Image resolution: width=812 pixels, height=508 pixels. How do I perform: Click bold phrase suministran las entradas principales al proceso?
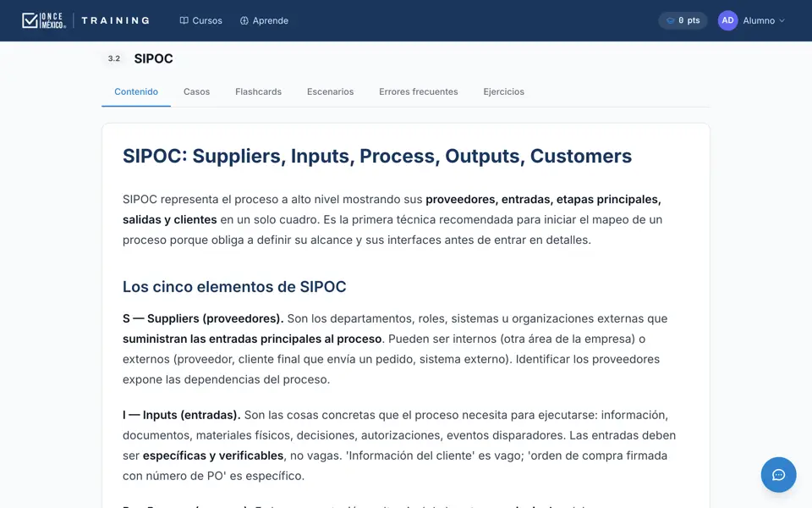(x=252, y=339)
